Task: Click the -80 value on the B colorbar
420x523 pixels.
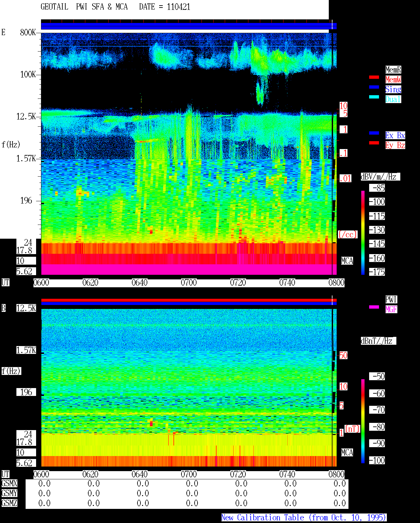Action: tap(377, 427)
